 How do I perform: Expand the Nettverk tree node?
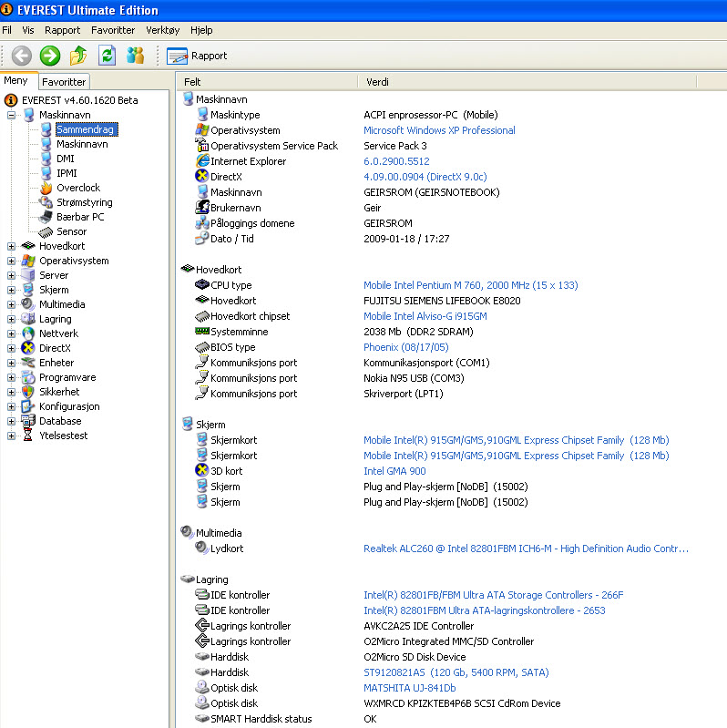12,333
